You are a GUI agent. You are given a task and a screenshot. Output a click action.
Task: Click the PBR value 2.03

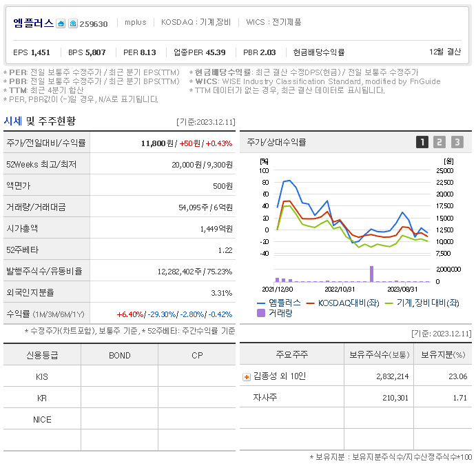pyautogui.click(x=267, y=52)
